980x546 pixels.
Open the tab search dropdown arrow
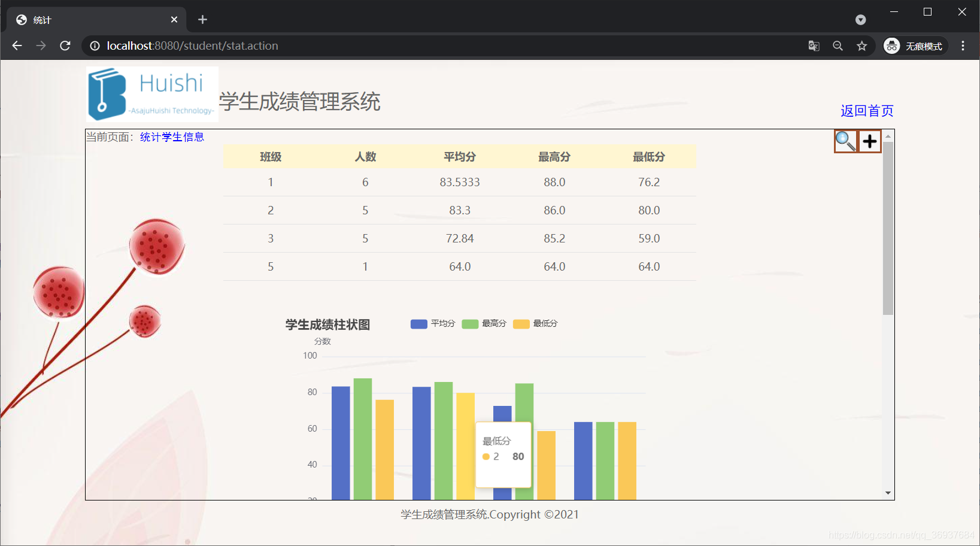[x=860, y=20]
